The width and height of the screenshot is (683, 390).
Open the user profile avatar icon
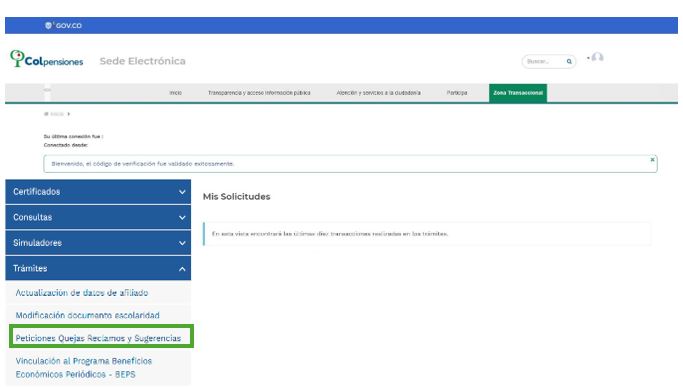pyautogui.click(x=598, y=57)
